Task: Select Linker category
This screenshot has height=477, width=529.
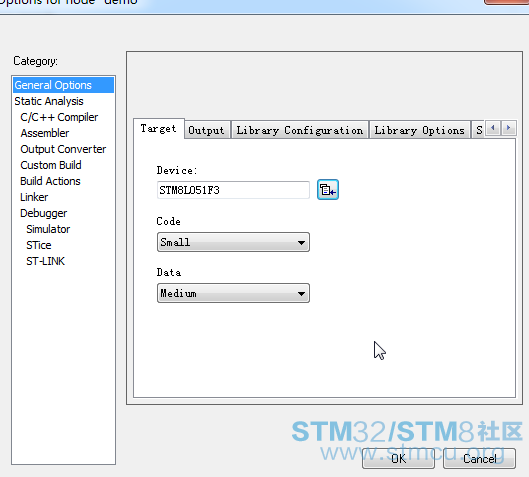Action: pos(34,197)
